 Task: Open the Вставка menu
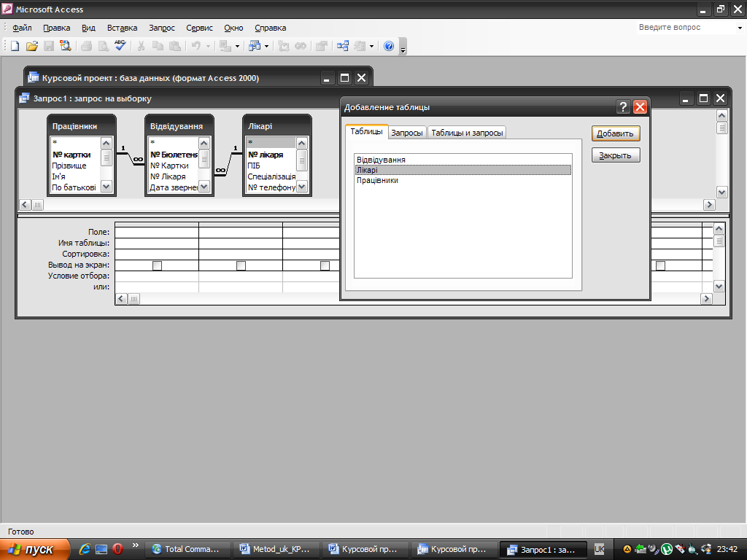tap(122, 28)
